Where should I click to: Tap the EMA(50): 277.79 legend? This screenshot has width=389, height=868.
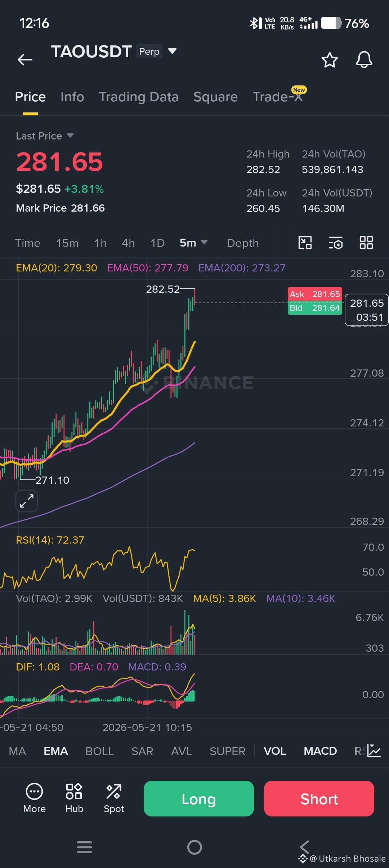(148, 268)
